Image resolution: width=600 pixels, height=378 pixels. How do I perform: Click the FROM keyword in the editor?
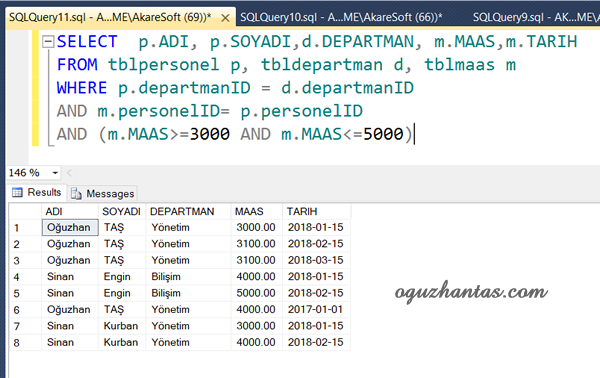click(77, 65)
